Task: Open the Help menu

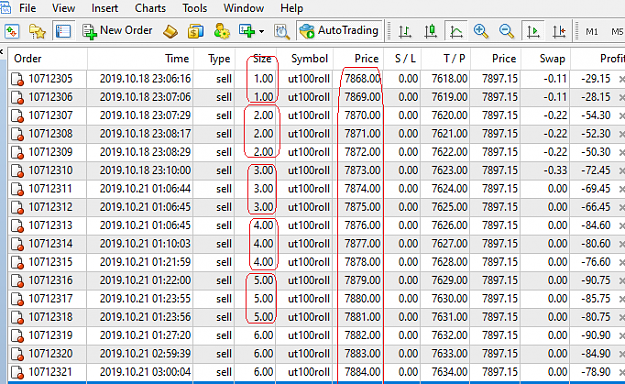Action: 291,8
